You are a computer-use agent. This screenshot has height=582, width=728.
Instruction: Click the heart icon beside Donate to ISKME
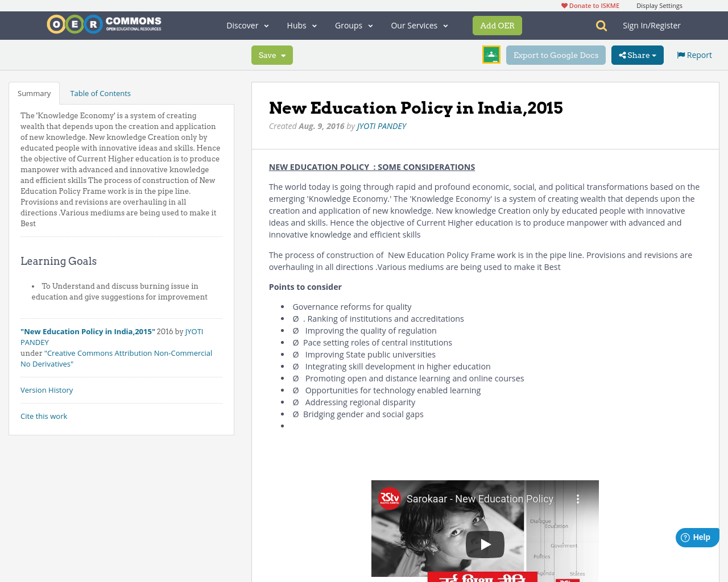click(564, 5)
